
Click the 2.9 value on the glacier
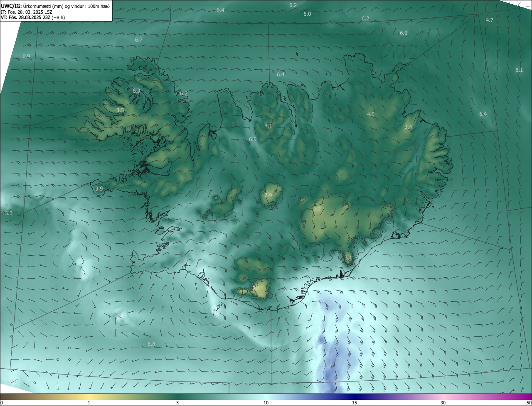pyautogui.click(x=268, y=195)
